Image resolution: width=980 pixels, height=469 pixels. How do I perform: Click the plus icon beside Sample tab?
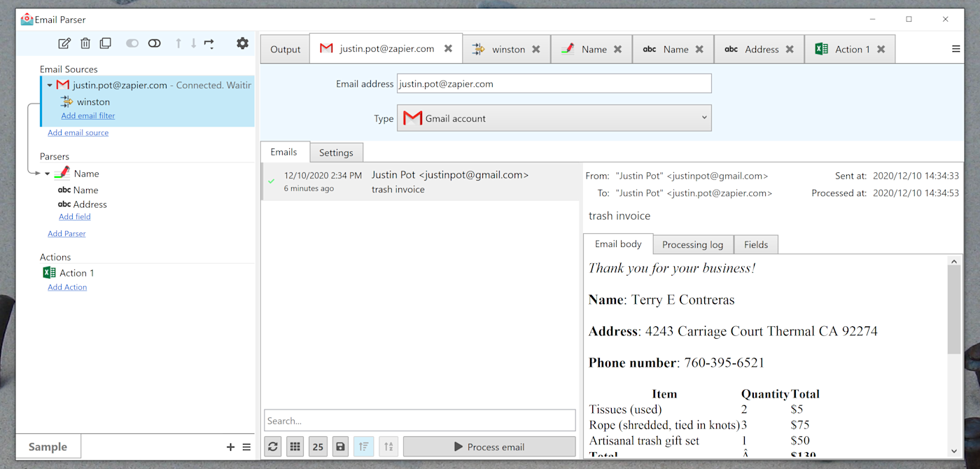click(230, 447)
